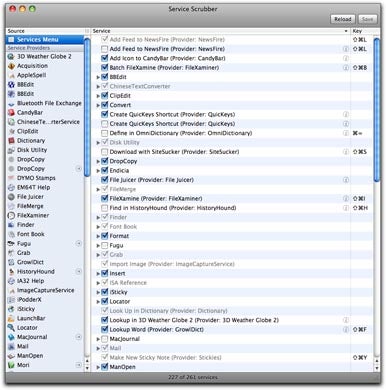Image resolution: width=386 pixels, height=390 pixels.
Task: Select the ManOpen source row
Action: 45,356
